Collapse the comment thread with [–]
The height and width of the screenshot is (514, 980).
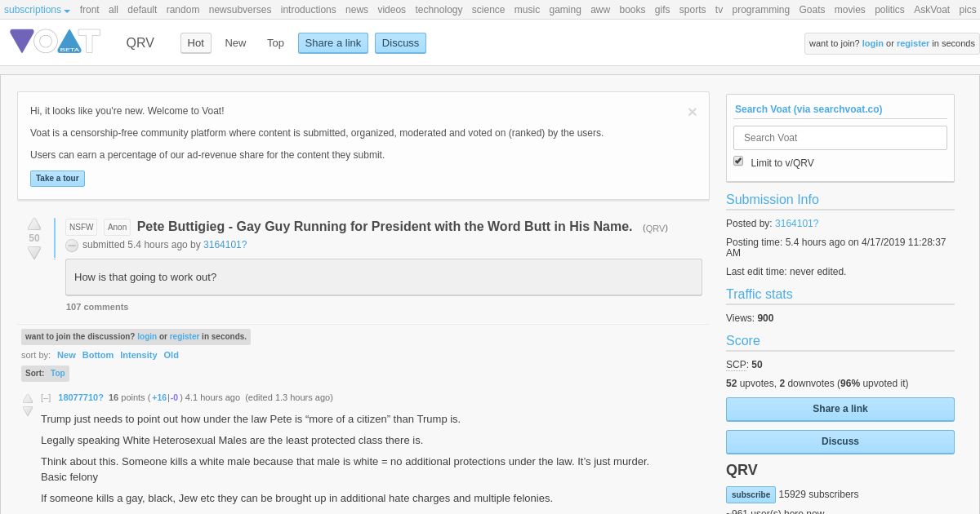(46, 397)
